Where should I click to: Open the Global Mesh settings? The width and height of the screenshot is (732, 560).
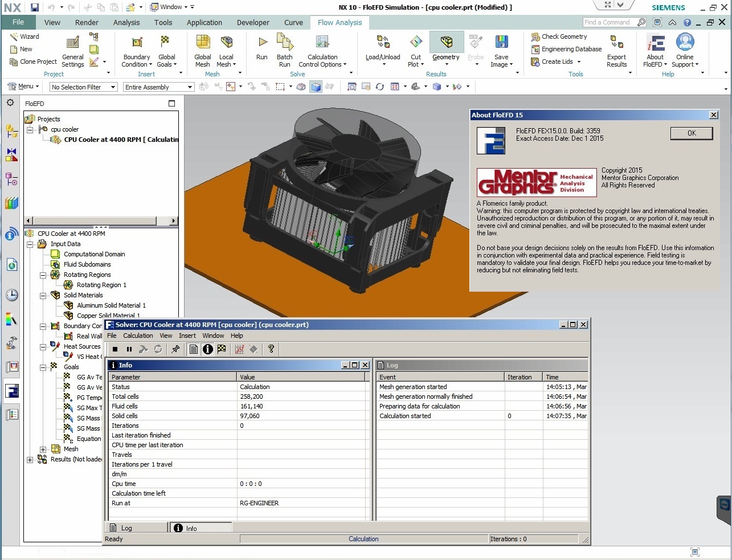[x=203, y=51]
